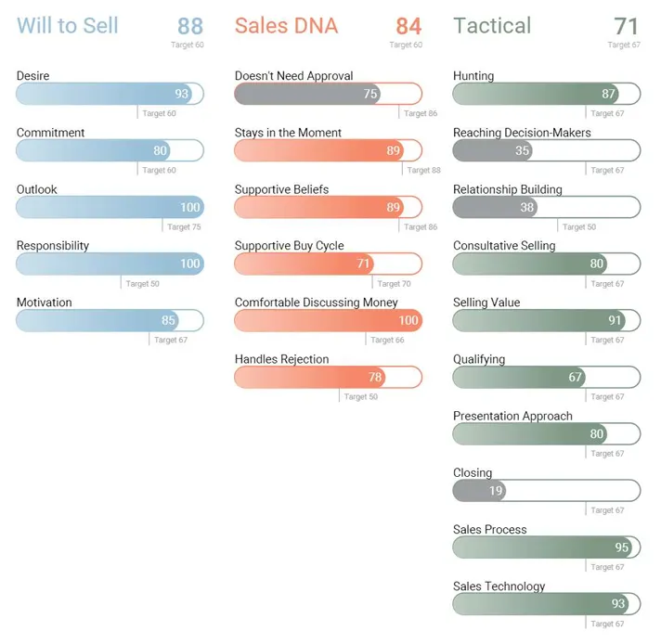This screenshot has width=661, height=644.
Task: Select the Stays in the Moment bar
Action: [328, 150]
